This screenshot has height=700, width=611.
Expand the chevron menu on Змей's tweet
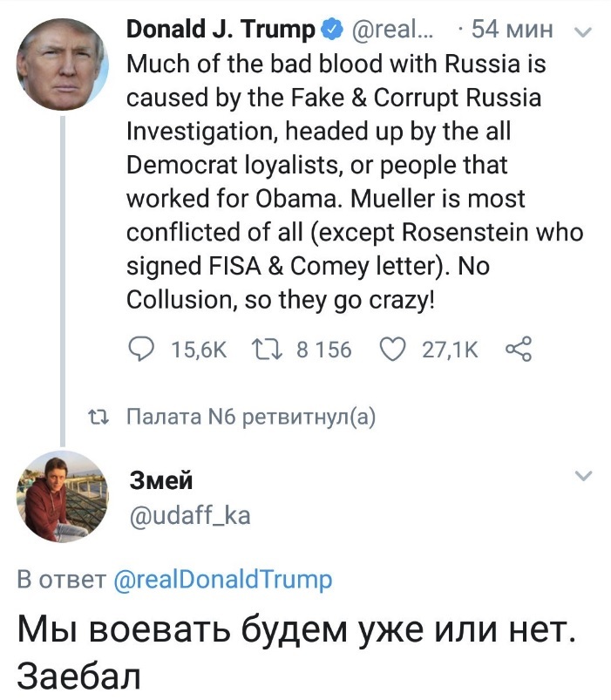583,476
